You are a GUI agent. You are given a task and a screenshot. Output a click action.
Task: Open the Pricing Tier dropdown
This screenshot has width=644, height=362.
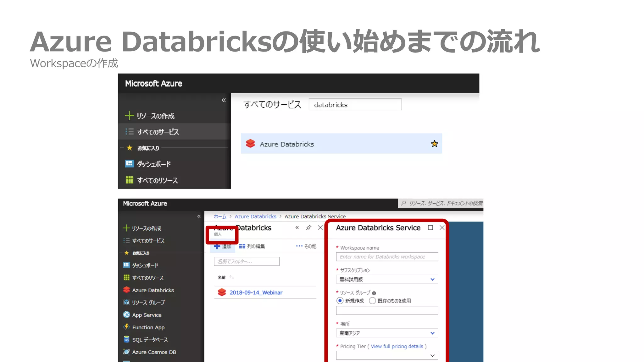387,355
